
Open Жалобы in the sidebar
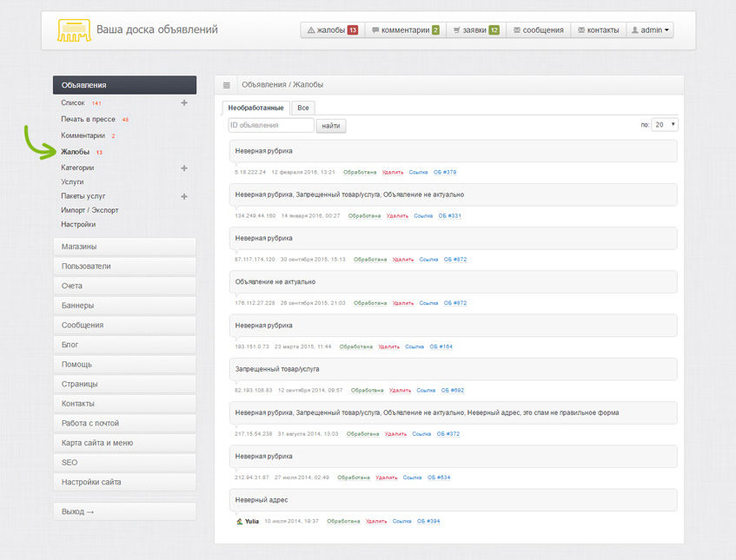point(75,152)
